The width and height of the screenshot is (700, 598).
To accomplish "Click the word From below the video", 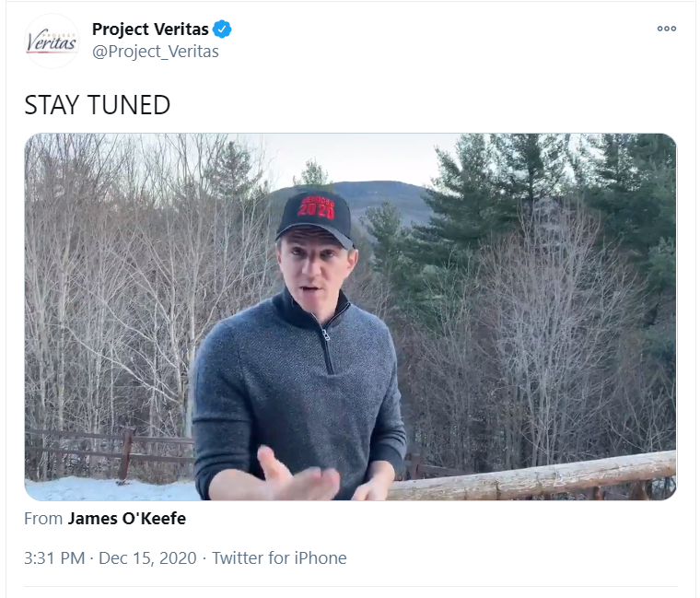I will click(x=43, y=519).
